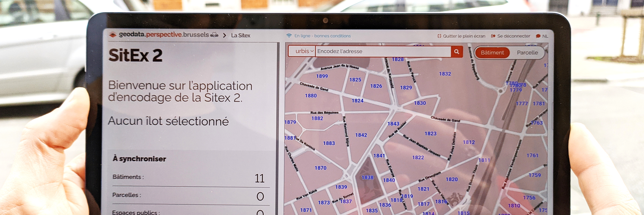This screenshot has height=215, width=644.
Task: Click geodata.perspective.brussels home link
Action: (164, 35)
